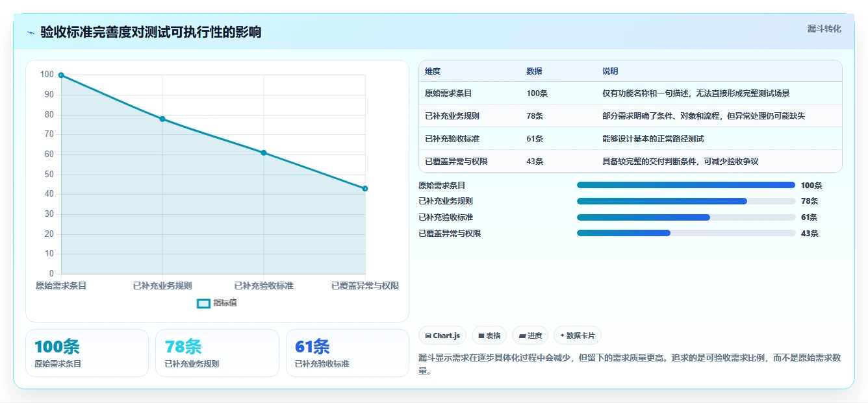Click the lightning icon beside the title
Image resolution: width=868 pixels, height=403 pixels.
31,32
